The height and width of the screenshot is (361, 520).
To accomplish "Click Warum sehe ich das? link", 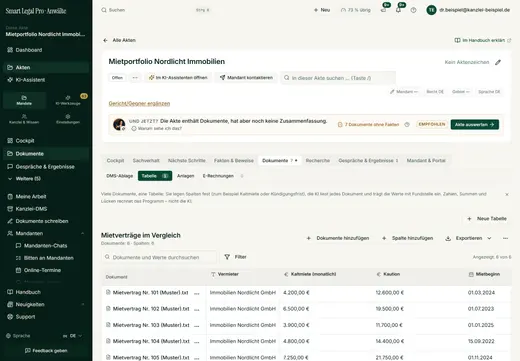I will pyautogui.click(x=157, y=129).
